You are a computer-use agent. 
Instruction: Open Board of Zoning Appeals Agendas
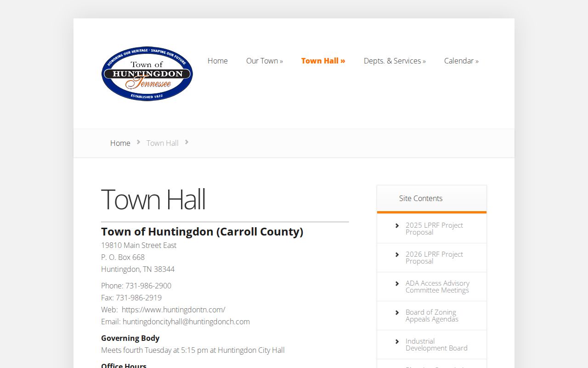(x=432, y=316)
